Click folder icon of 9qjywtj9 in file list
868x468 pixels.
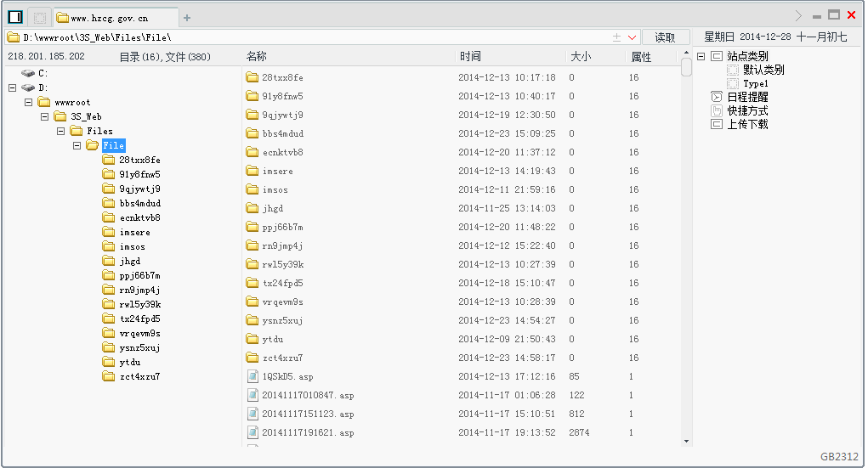click(252, 115)
